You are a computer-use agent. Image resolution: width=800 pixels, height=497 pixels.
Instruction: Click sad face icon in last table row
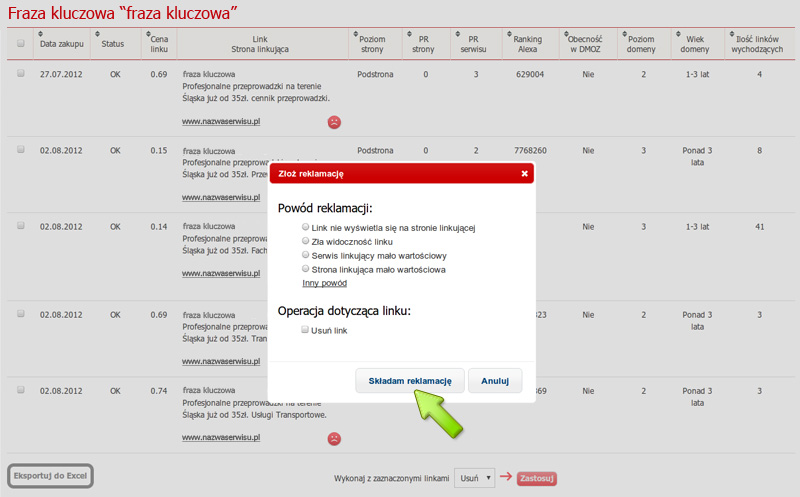point(334,438)
